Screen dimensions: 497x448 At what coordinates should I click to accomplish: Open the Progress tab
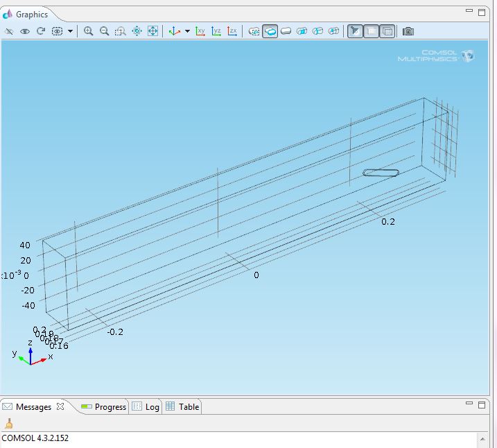click(104, 407)
